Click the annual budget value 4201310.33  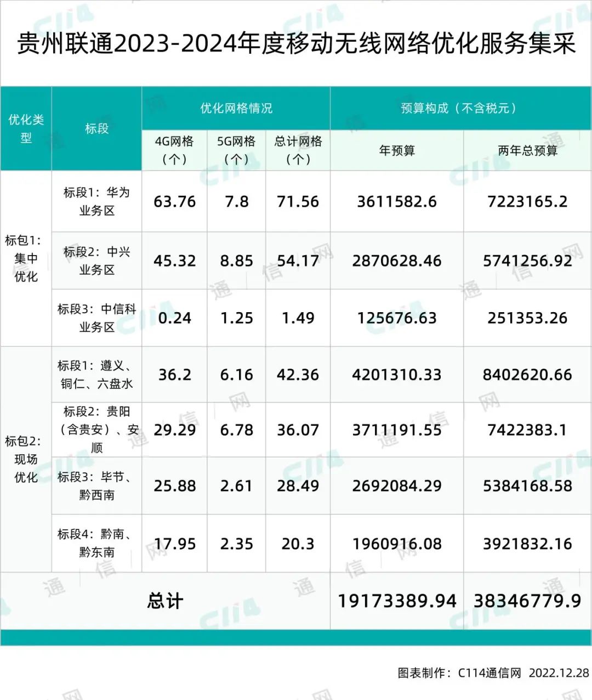point(397,375)
